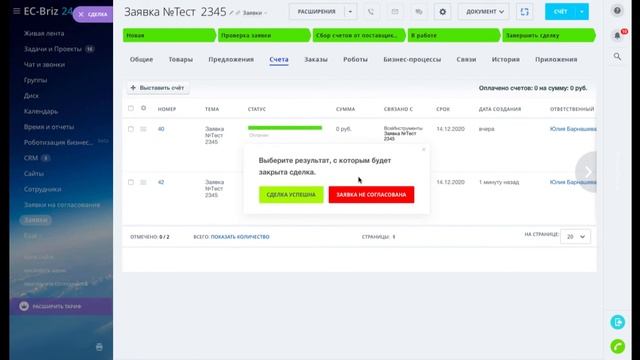
Task: Select the Новая stage in pipeline
Action: coord(169,36)
